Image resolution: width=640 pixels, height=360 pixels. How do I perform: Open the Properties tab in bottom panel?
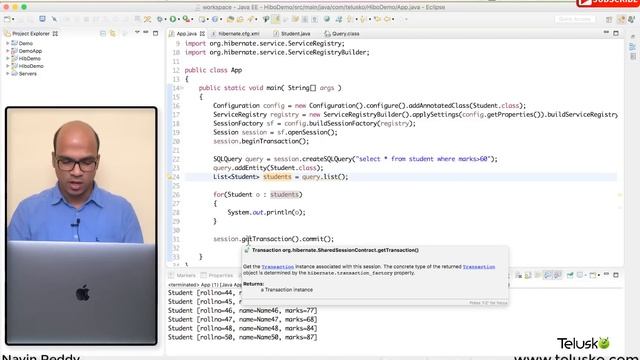(x=217, y=276)
